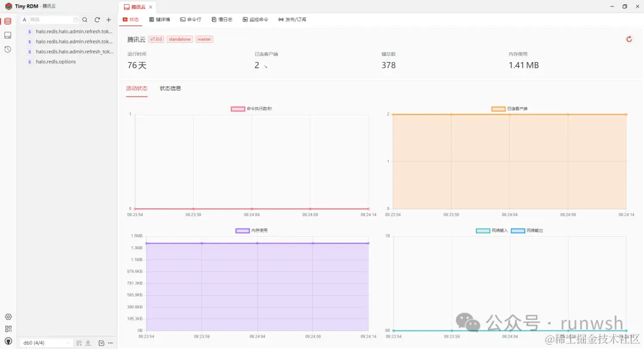Click the standalone mode tag
This screenshot has height=349, width=644.
click(x=179, y=39)
